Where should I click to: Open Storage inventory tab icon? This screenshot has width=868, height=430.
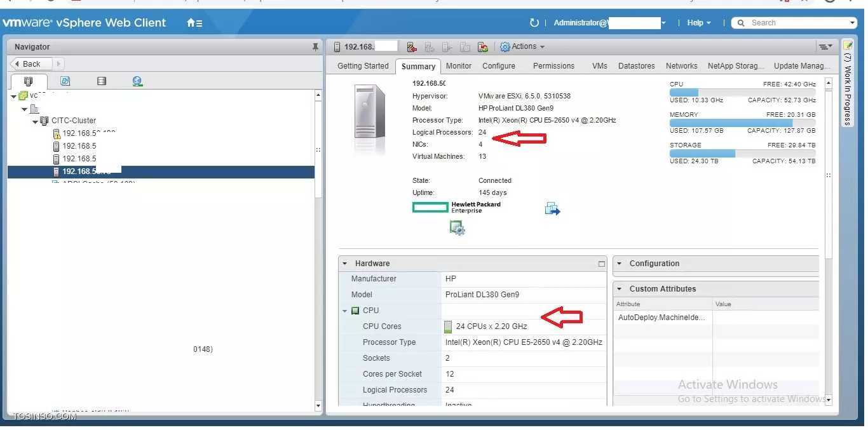[x=101, y=81]
